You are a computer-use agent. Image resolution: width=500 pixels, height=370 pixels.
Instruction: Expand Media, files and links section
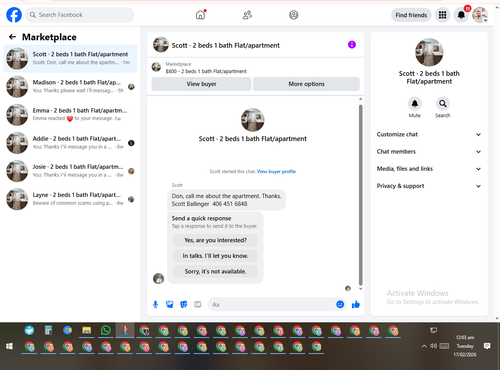pos(429,169)
